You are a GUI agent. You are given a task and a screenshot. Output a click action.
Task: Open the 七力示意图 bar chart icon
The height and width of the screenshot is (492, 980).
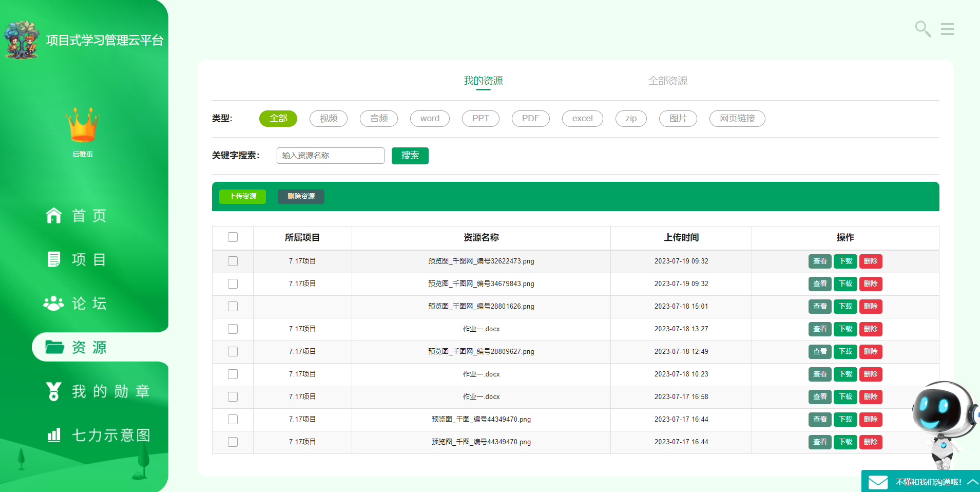click(54, 435)
